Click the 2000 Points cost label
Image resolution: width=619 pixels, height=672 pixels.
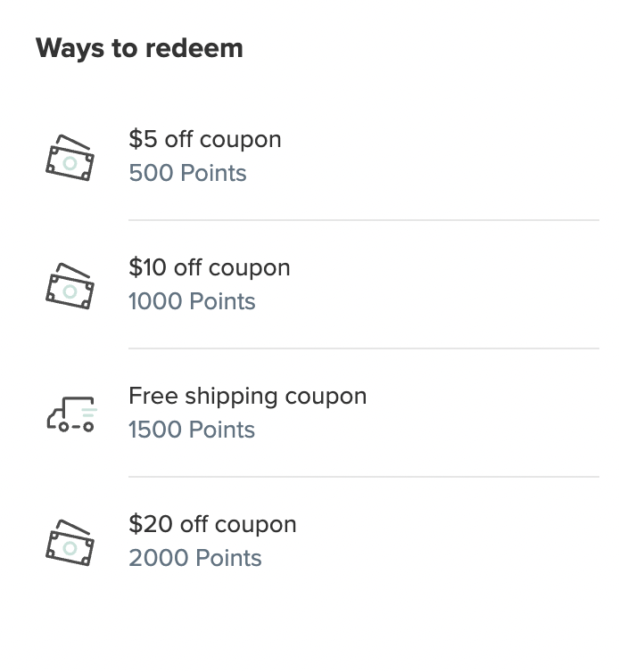click(x=195, y=558)
